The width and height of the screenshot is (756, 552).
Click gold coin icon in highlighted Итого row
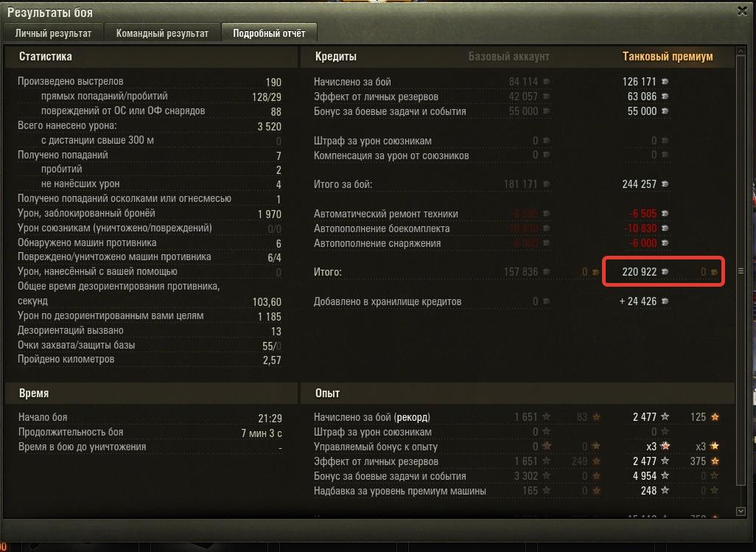tap(714, 272)
